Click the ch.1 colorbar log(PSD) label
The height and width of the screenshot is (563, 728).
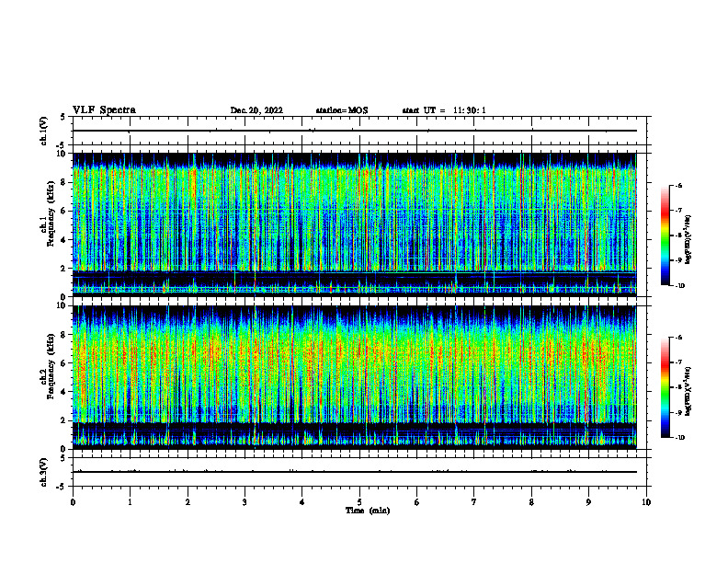click(x=688, y=240)
